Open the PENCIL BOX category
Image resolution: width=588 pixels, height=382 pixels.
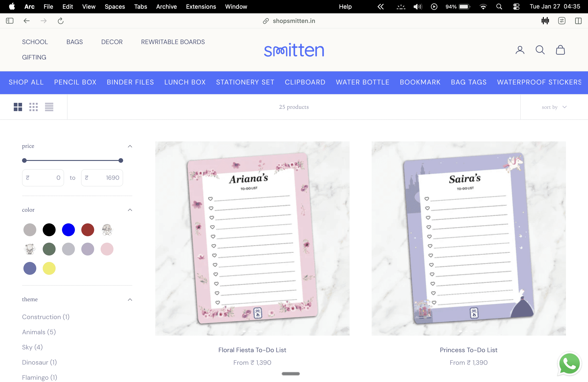tap(75, 82)
